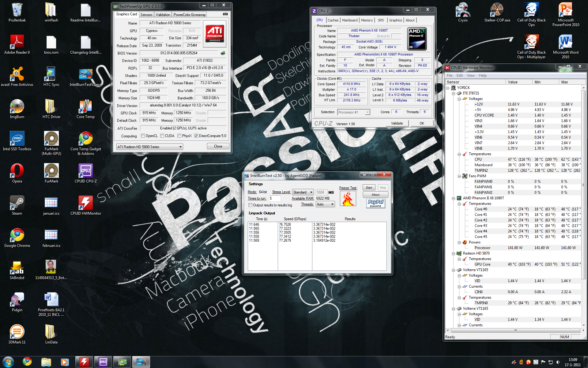This screenshot has height=368, width=588.
Task: Click the Freeze Test flame icon
Action: click(348, 198)
